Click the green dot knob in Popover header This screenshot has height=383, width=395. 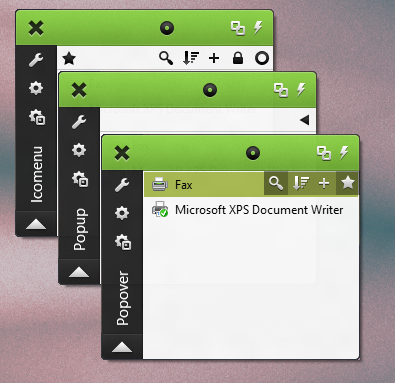click(x=253, y=153)
